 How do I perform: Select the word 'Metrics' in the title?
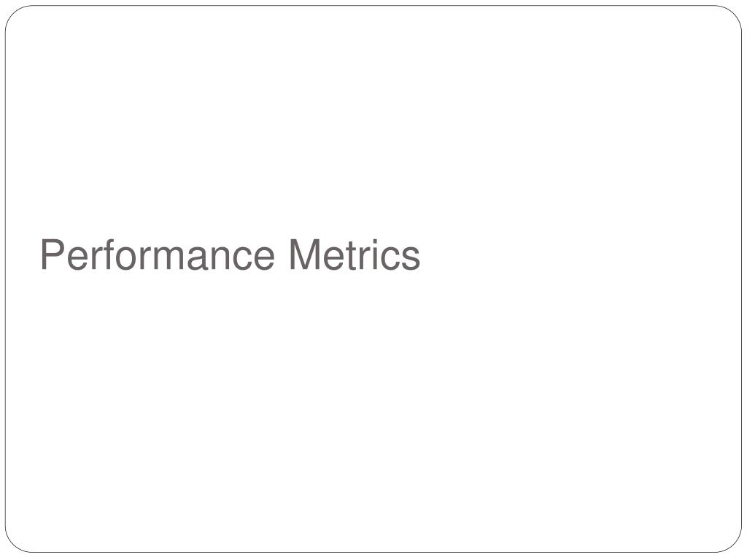point(355,254)
